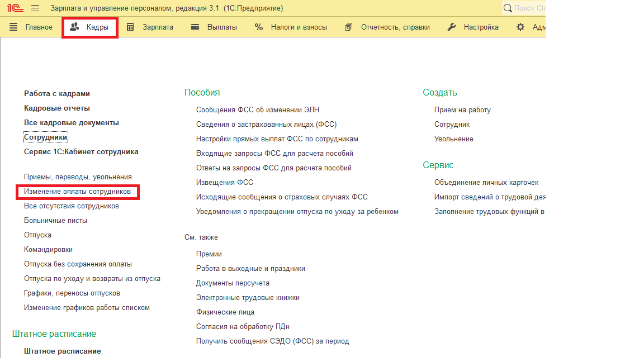
Task: Open the hamburger main menu in title bar
Action: [35, 8]
